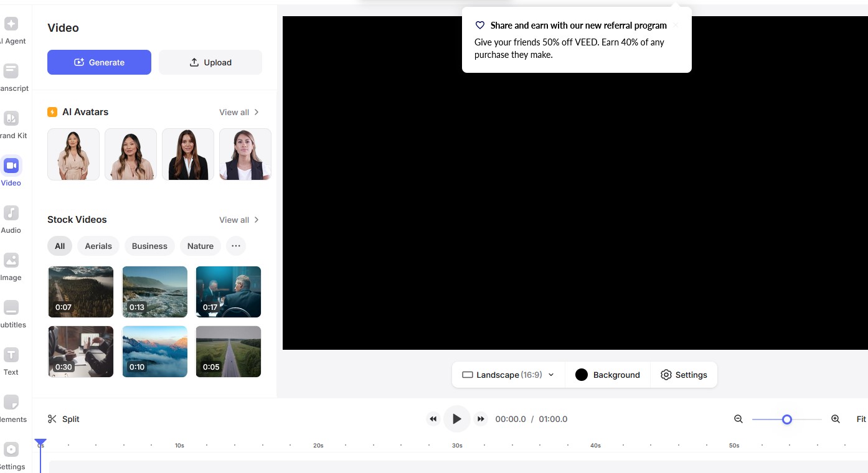
Task: Skip forward using fast-forward button
Action: tap(481, 419)
